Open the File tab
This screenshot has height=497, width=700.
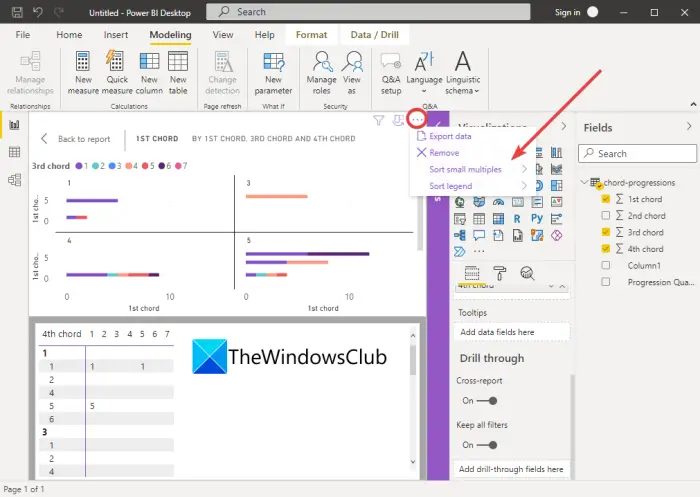[23, 35]
